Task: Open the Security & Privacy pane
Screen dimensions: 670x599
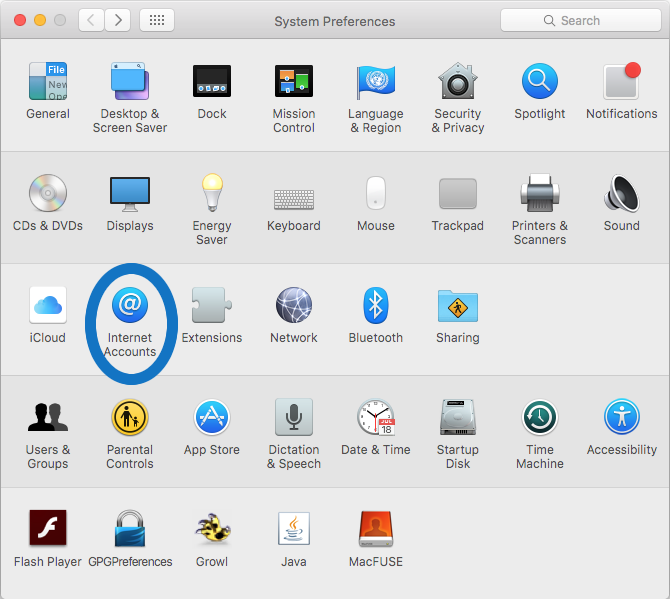Action: coord(458,82)
